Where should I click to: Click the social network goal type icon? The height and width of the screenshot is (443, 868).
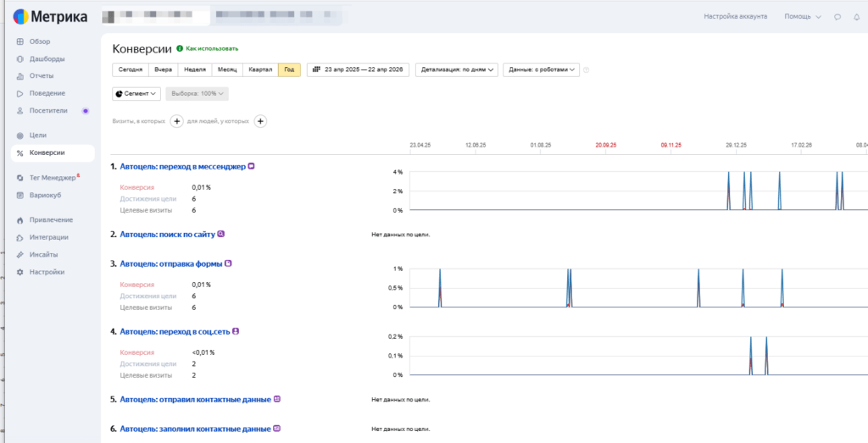tap(236, 331)
